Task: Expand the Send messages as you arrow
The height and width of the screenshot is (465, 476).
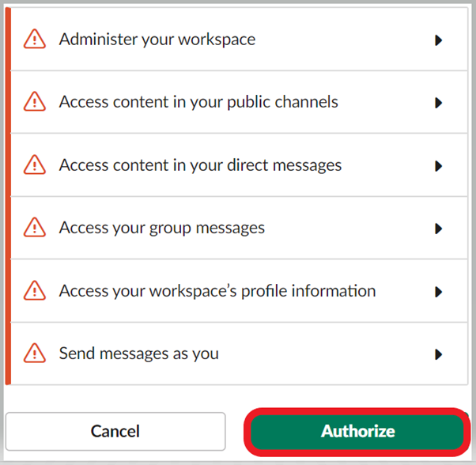Action: click(438, 354)
